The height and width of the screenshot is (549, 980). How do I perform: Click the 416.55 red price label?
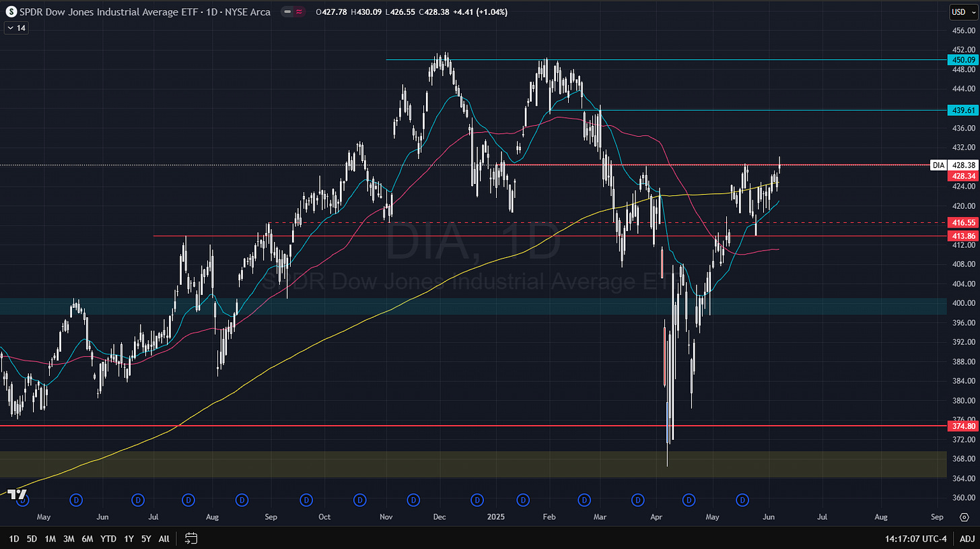[x=963, y=222]
